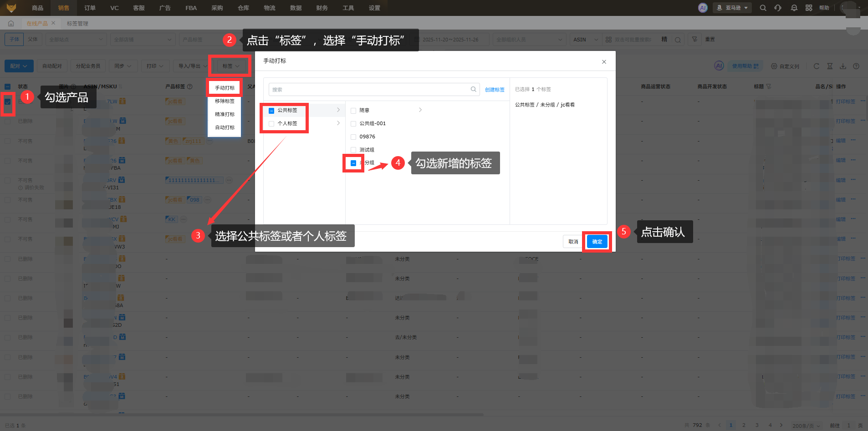Toggle the select-all header checkbox
The width and height of the screenshot is (868, 431).
coord(8,86)
